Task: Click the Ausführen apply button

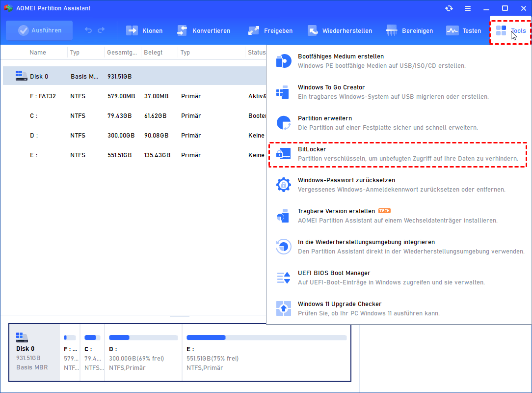Action: pyautogui.click(x=39, y=30)
